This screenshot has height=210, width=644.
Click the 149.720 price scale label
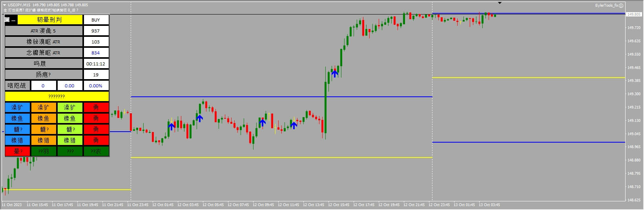coord(634,28)
